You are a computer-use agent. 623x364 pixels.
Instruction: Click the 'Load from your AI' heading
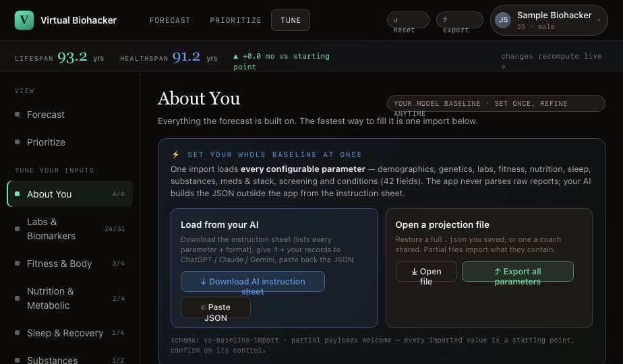pyautogui.click(x=220, y=224)
